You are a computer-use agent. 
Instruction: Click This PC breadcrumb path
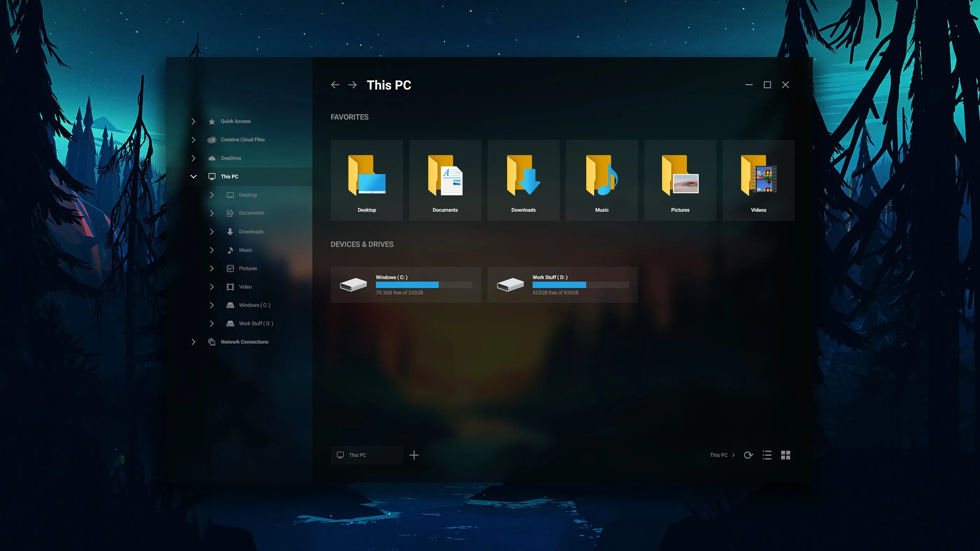point(718,455)
